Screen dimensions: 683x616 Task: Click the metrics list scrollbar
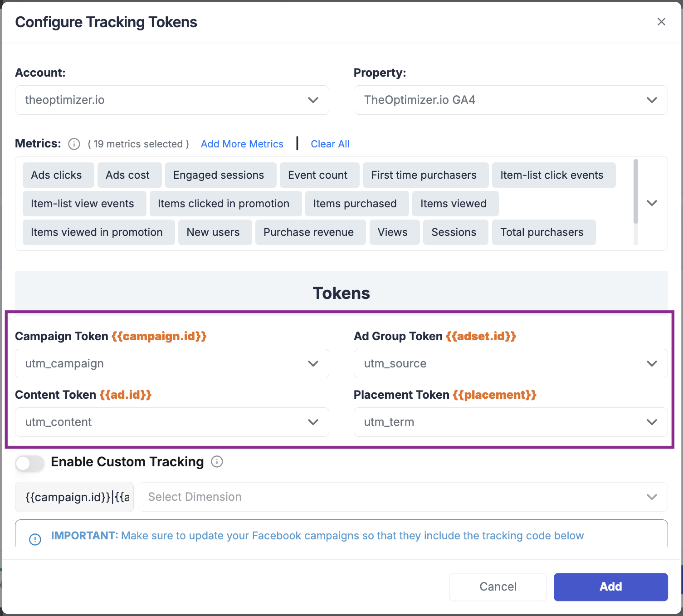(x=635, y=191)
